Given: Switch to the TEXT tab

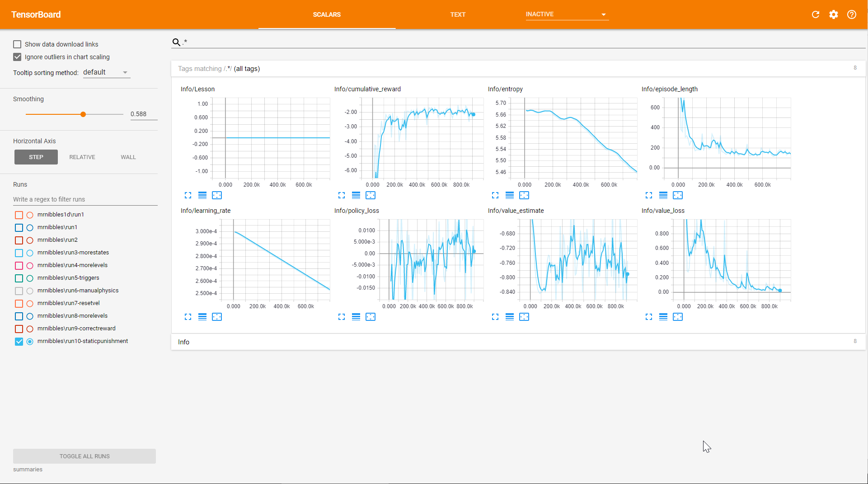Looking at the screenshot, I should pyautogui.click(x=458, y=14).
